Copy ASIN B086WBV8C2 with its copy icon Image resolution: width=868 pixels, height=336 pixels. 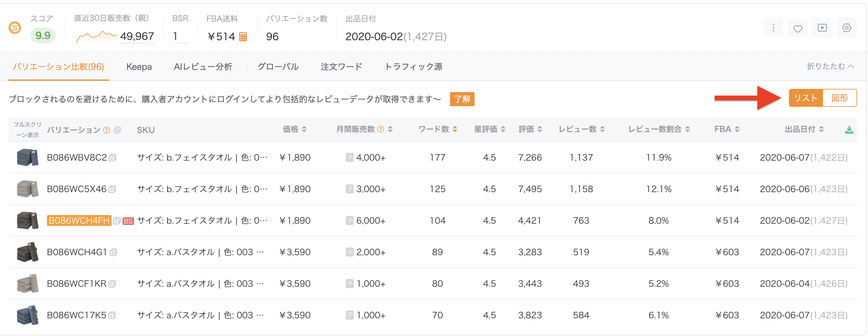113,158
